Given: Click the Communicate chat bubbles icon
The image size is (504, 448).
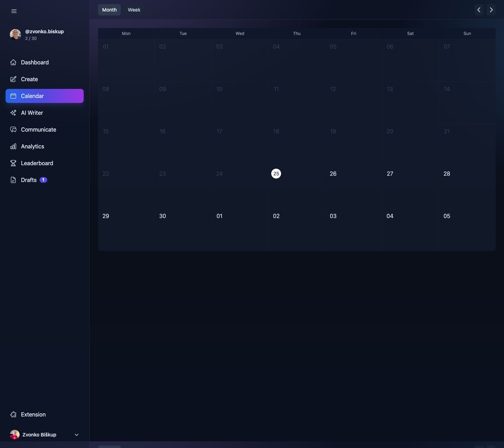Looking at the screenshot, I should [13, 129].
